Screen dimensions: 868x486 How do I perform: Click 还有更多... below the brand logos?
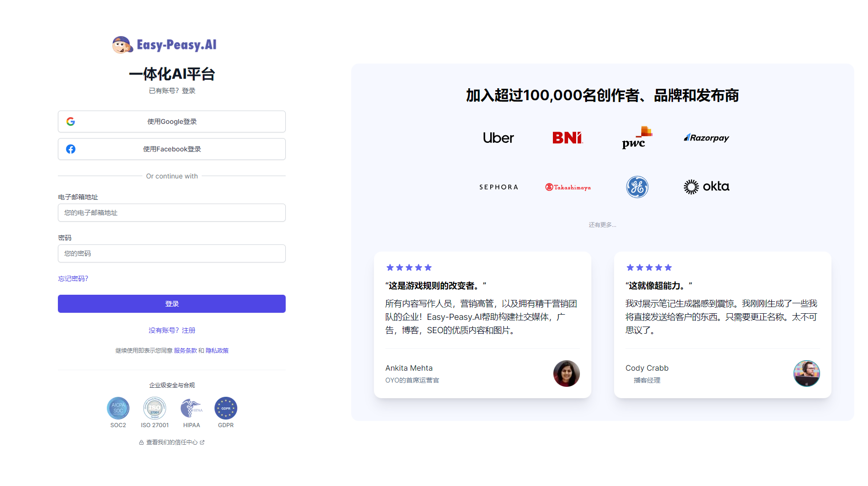pyautogui.click(x=602, y=224)
